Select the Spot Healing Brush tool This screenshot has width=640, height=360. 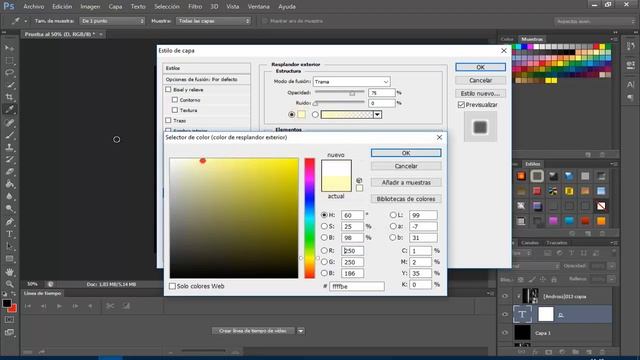9,122
